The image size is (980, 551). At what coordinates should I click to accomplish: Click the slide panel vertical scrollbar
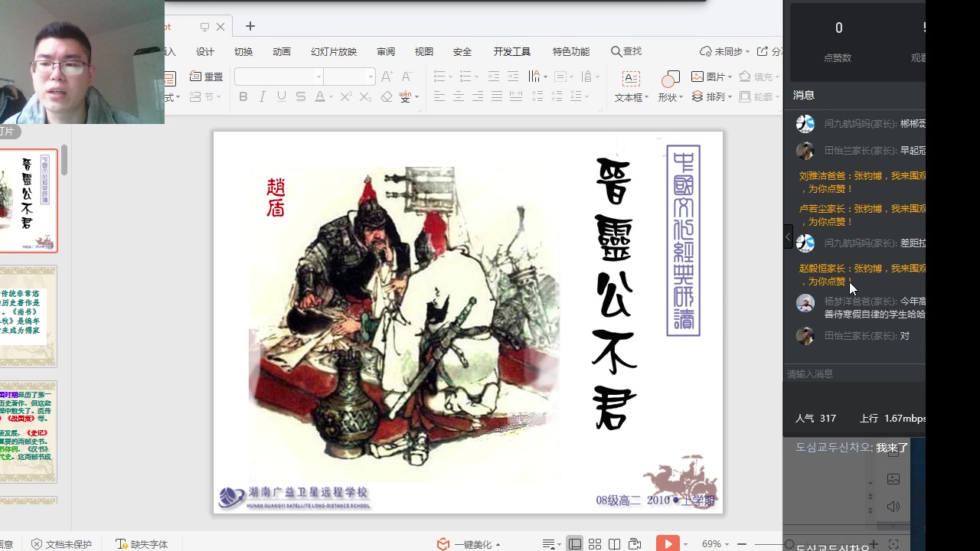coord(65,159)
